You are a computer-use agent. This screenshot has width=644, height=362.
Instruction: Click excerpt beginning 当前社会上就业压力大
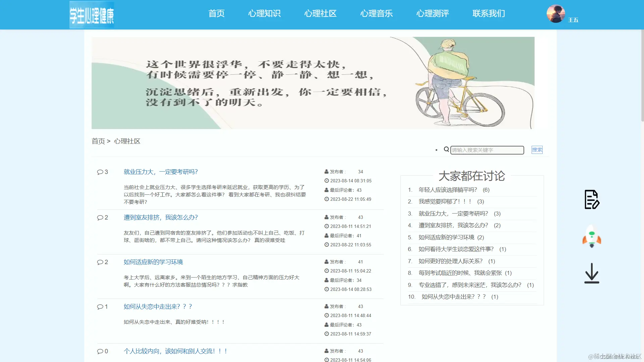(x=215, y=195)
